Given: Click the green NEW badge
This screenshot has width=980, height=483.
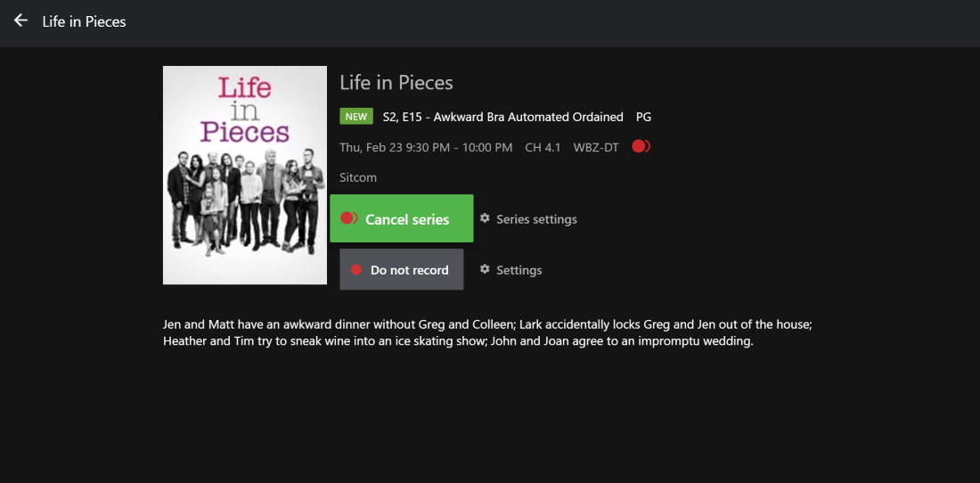Looking at the screenshot, I should coord(356,116).
